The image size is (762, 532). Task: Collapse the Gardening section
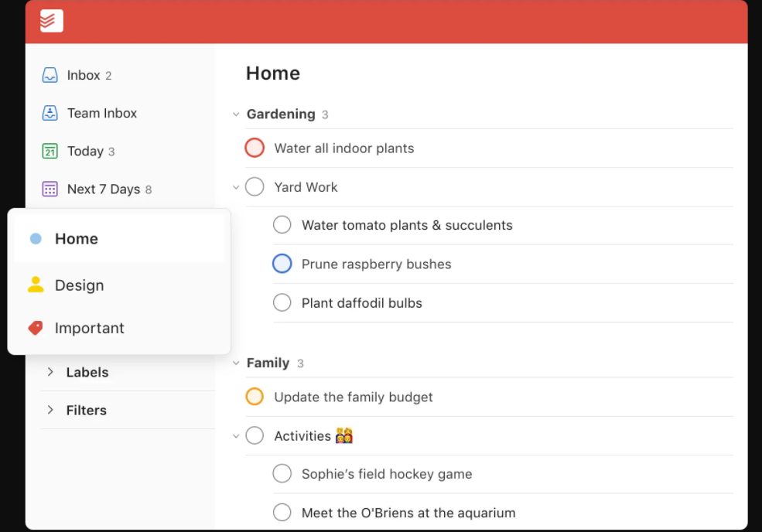pyautogui.click(x=236, y=114)
